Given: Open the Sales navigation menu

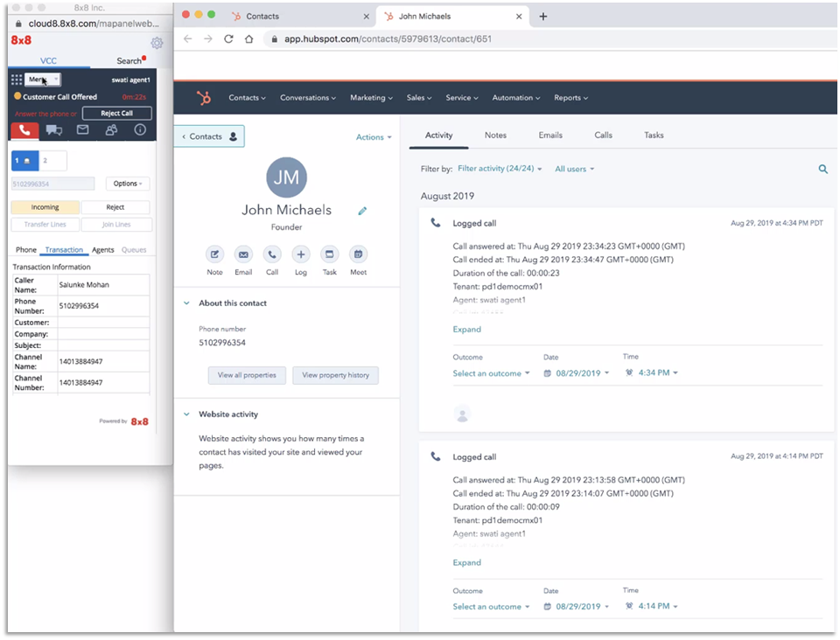Looking at the screenshot, I should [x=419, y=98].
